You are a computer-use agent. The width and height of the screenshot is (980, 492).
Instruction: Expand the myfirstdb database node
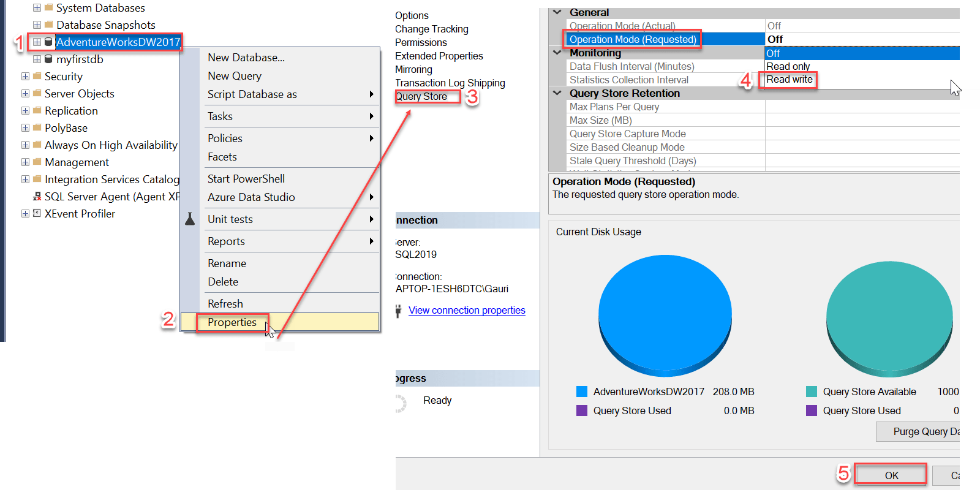click(37, 59)
